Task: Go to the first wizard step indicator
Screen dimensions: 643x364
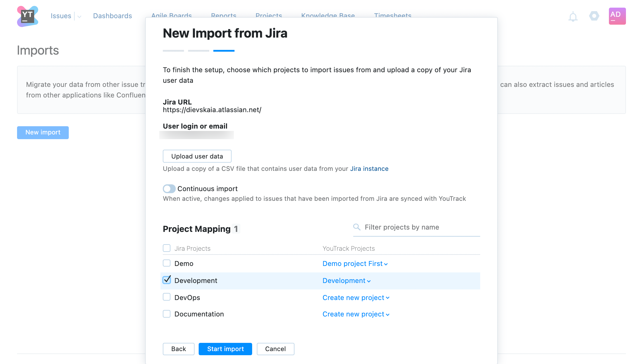Action: pyautogui.click(x=173, y=51)
